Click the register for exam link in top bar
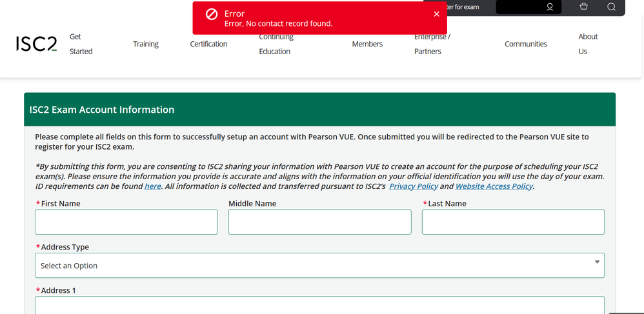The height and width of the screenshot is (314, 644). (463, 7)
